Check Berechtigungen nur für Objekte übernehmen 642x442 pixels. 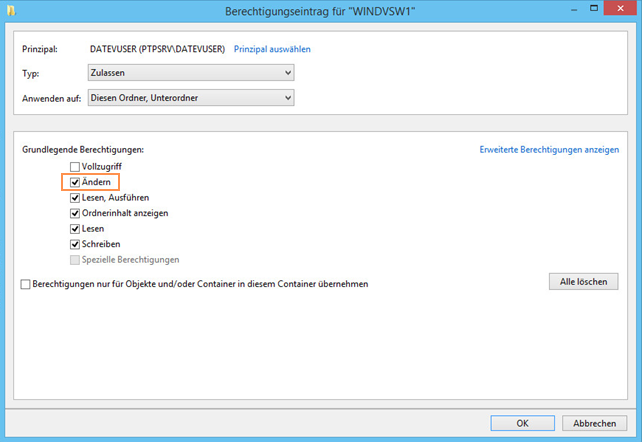(x=25, y=284)
